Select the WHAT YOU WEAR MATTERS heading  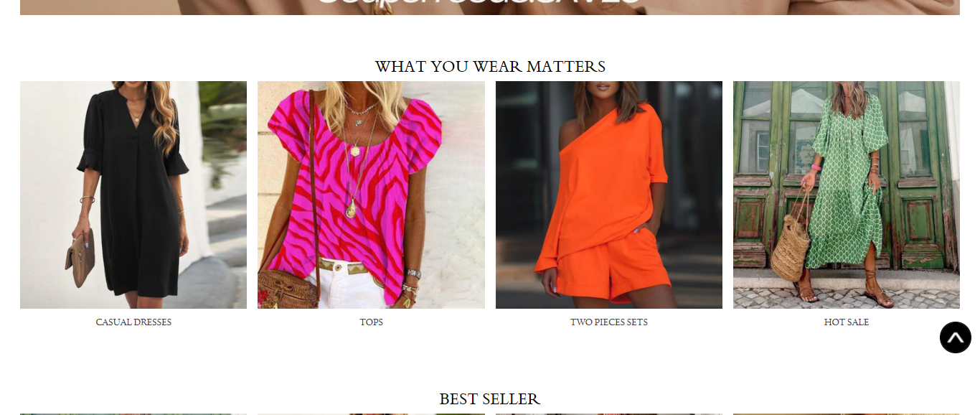click(x=490, y=67)
